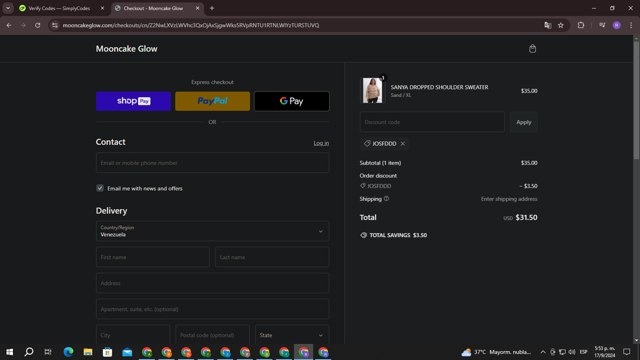This screenshot has height=360, width=640.
Task: View site information icon in address bar
Action: tap(55, 25)
